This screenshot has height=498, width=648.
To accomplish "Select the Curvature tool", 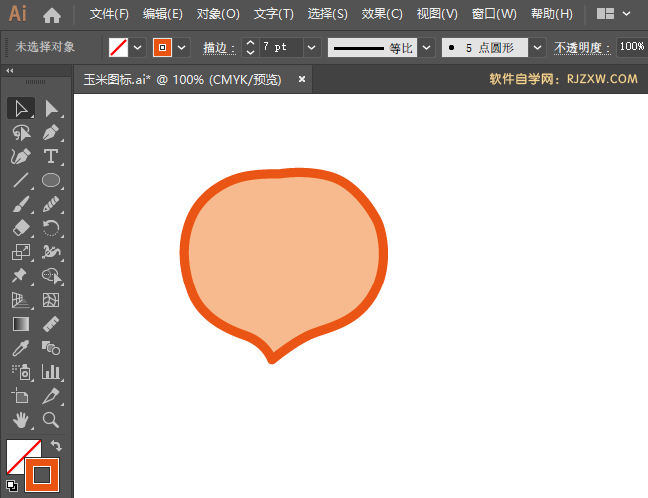I will 21,156.
